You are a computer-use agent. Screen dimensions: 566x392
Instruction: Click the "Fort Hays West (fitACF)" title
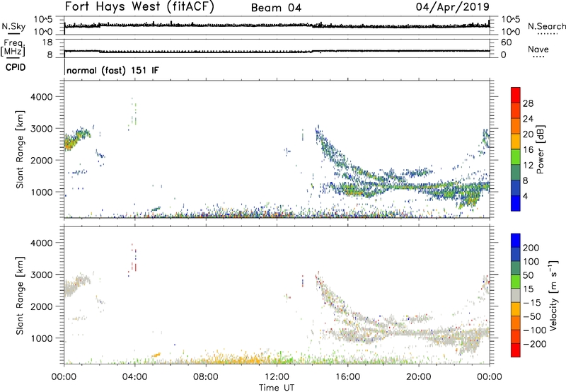[x=139, y=6]
